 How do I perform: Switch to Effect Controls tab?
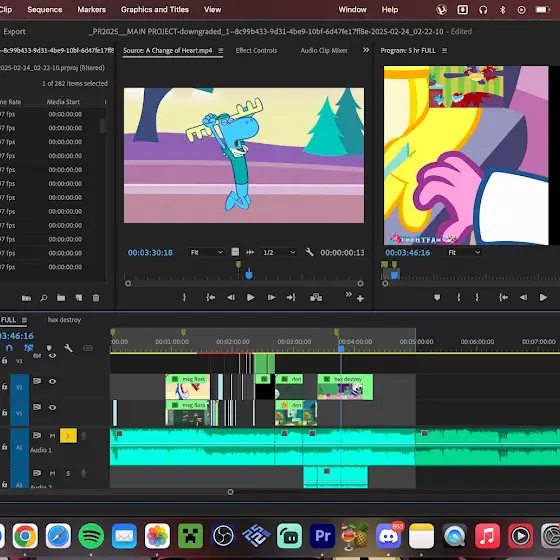pos(256,51)
